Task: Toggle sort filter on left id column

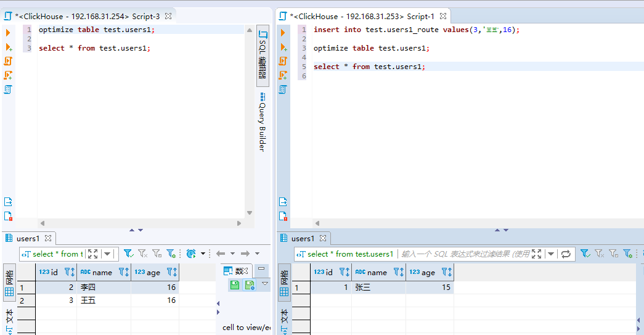Action: 69,271
